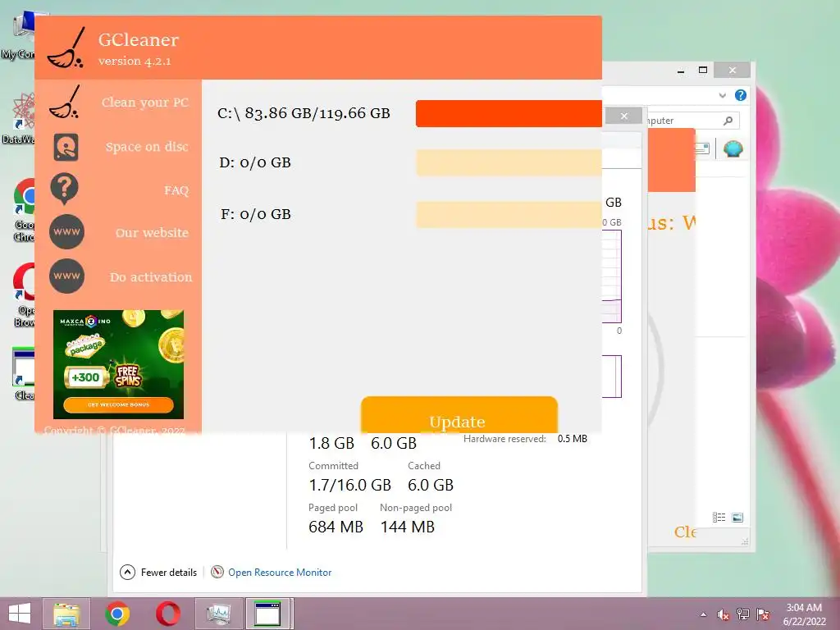Launch Google Chrome from the taskbar
Screen dimensions: 840x630
point(117,614)
